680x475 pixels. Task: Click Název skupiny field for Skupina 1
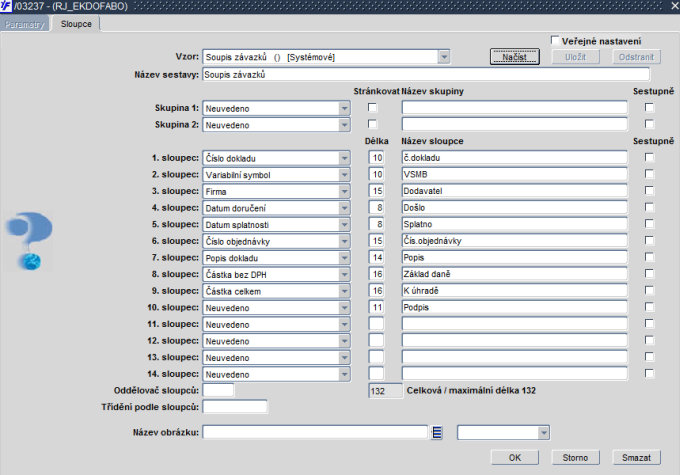coord(514,108)
